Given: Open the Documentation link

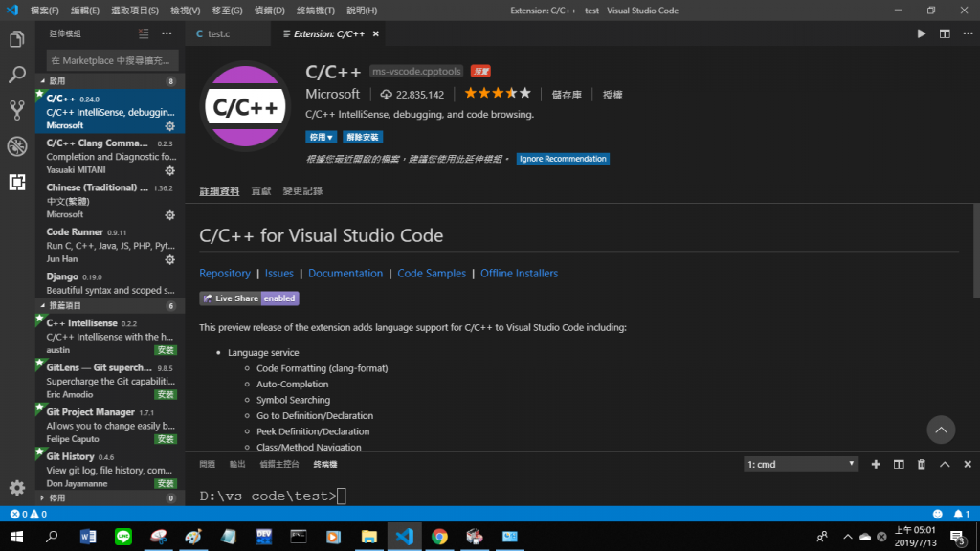Looking at the screenshot, I should (x=345, y=273).
